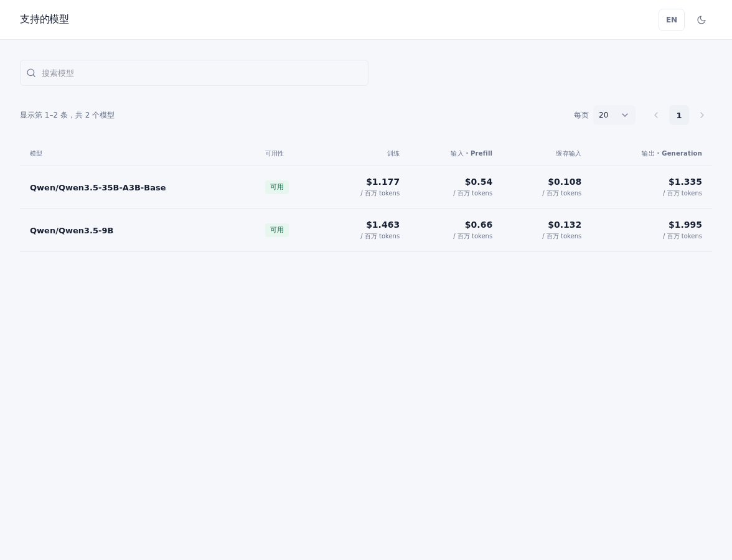The width and height of the screenshot is (732, 560).
Task: Click the 支持的模型 page title
Action: 44,19
